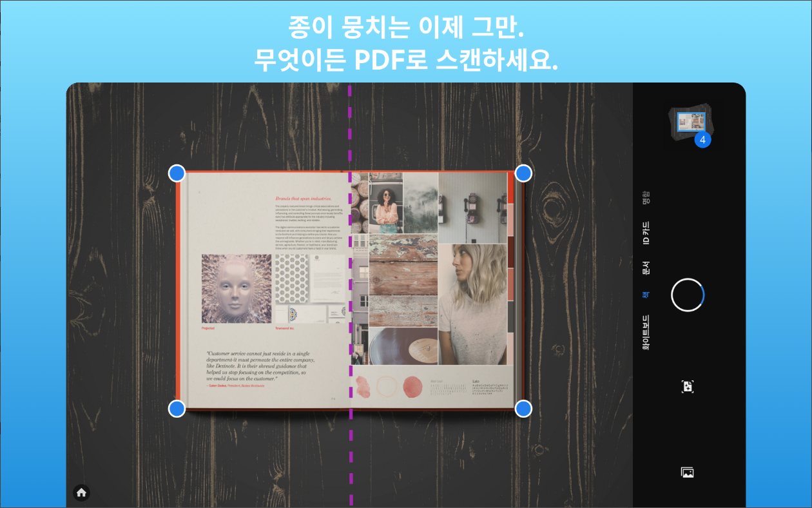Image resolution: width=812 pixels, height=508 pixels.
Task: Click the recent scan preview thumbnail
Action: tap(691, 121)
